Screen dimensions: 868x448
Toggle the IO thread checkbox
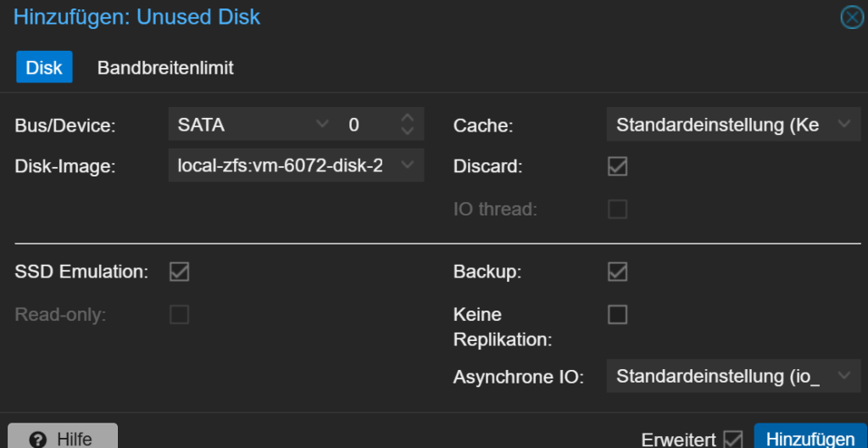pos(617,209)
